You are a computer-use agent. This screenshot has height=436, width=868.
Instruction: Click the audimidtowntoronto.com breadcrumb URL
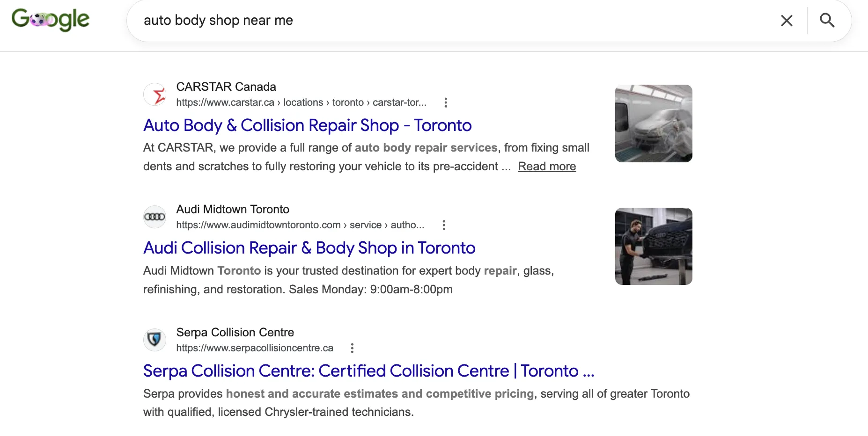300,225
